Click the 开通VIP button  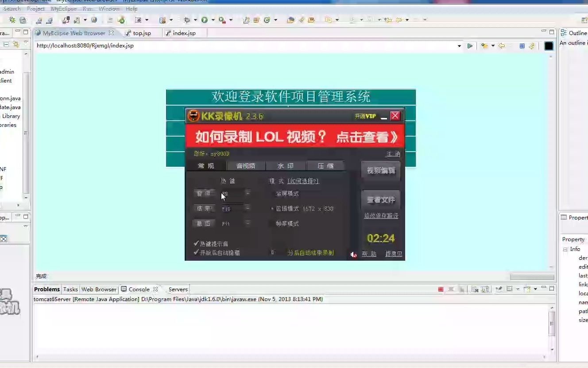365,116
